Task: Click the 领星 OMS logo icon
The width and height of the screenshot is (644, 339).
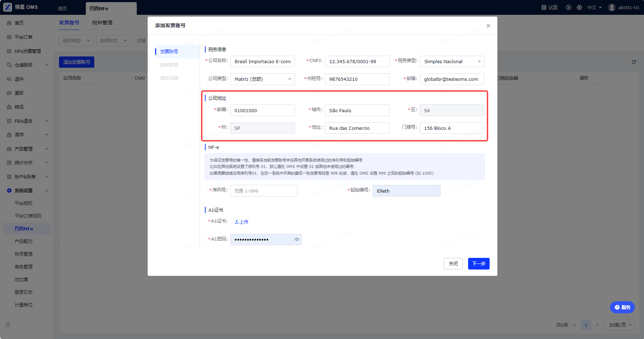Action: coord(7,7)
